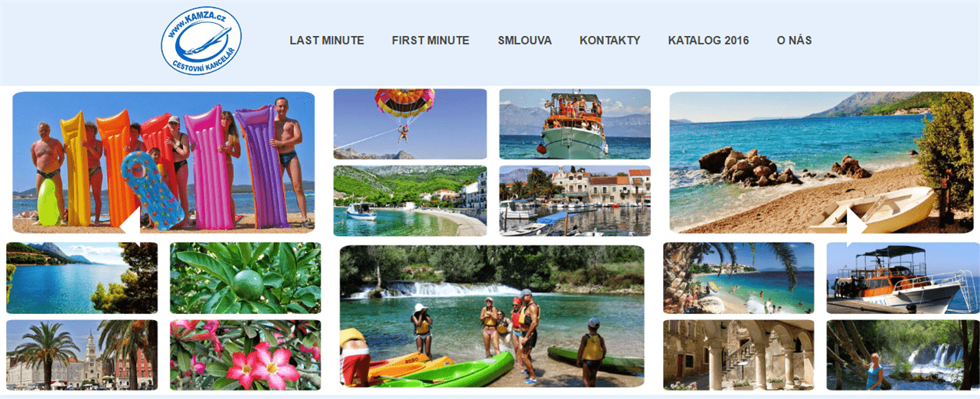Open the green excursion boat photo
Viewport: 980px width, 399px height.
(575, 124)
